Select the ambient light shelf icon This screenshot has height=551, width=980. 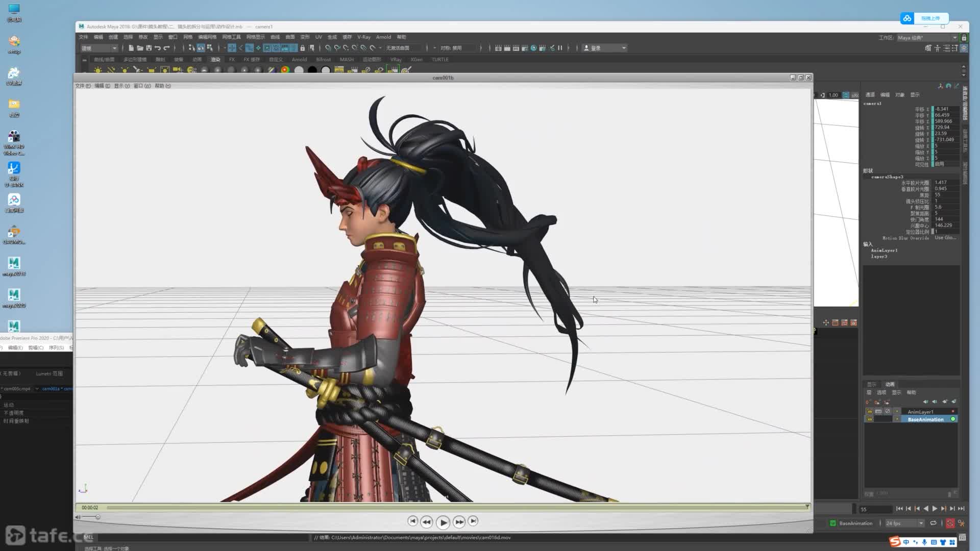tap(98, 70)
